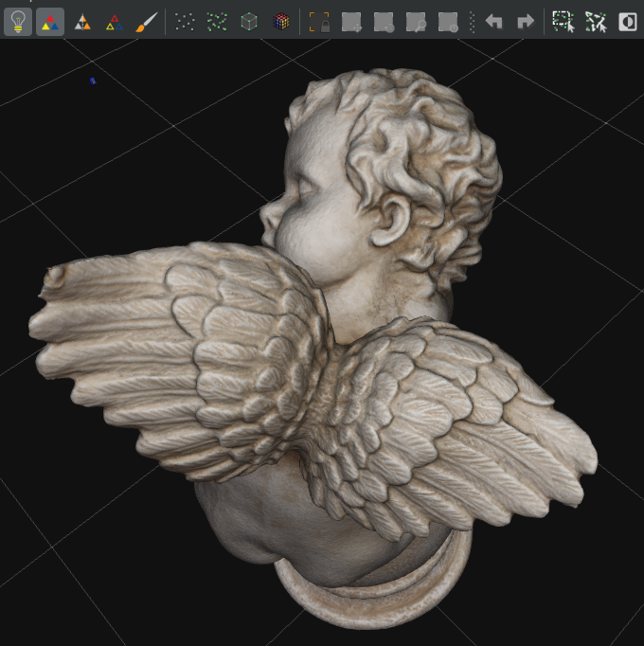Click the half-filled circle invert icon
Viewport: 644px width, 646px height.
[x=627, y=22]
